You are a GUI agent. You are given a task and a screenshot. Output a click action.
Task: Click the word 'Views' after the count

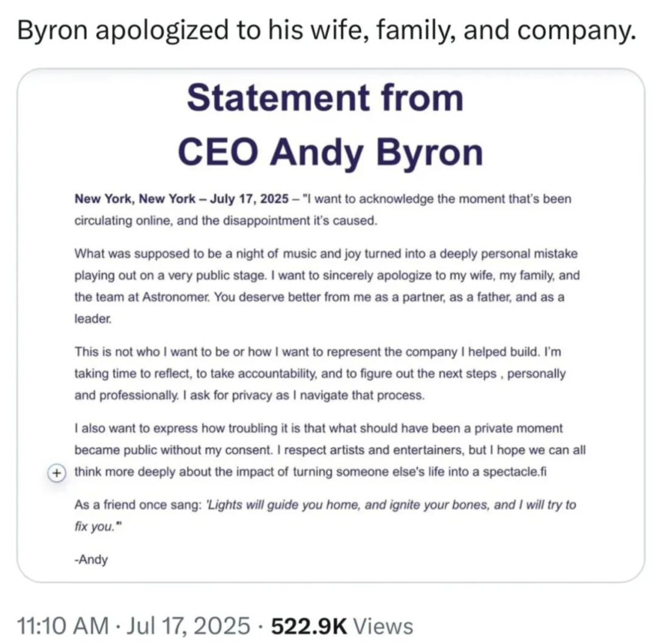coord(383,625)
